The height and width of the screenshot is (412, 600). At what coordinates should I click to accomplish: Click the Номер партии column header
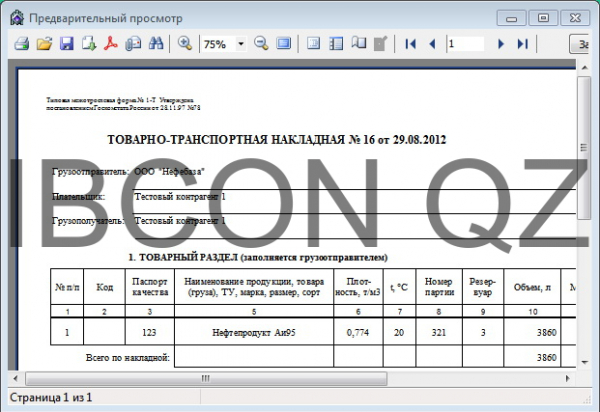tap(439, 287)
